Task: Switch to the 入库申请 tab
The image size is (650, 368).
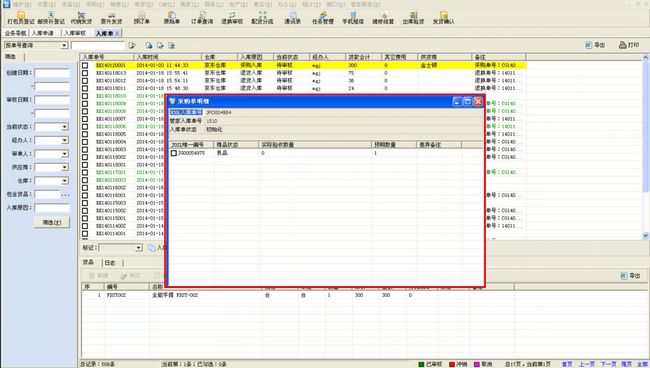Action: tap(43, 33)
